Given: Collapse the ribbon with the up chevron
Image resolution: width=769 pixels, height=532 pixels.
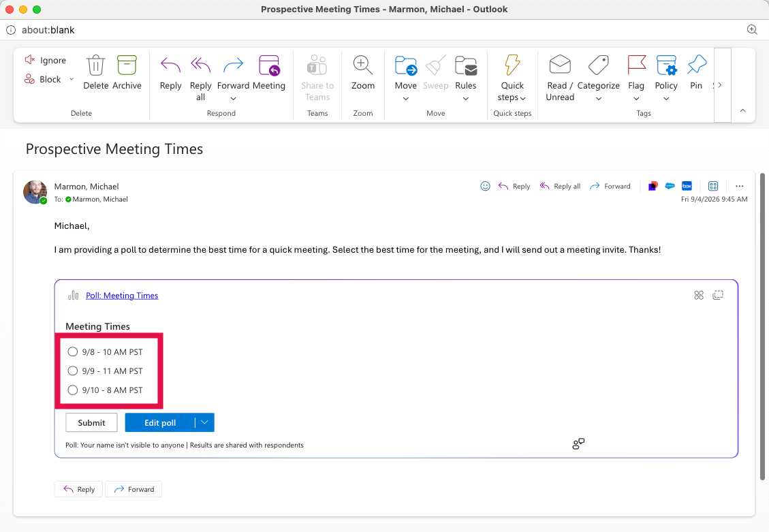Looking at the screenshot, I should (742, 110).
